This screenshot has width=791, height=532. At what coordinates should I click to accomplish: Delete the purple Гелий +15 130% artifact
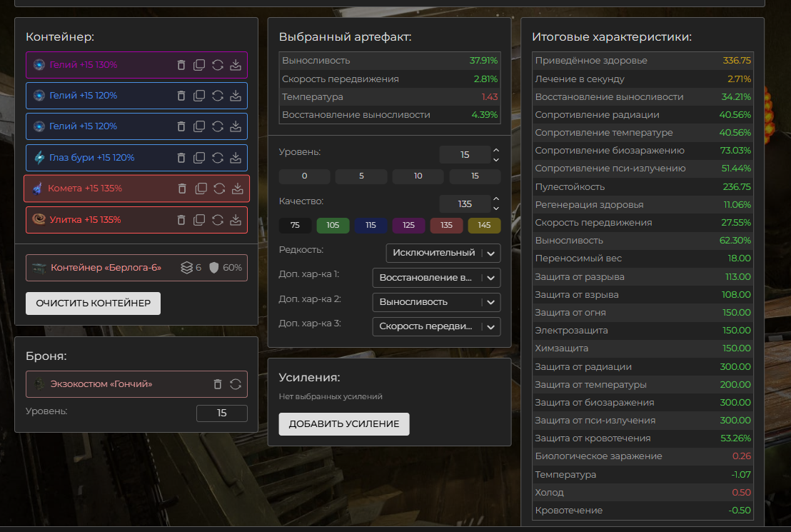point(181,65)
